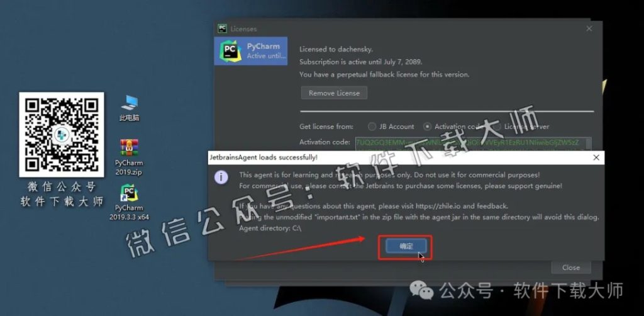644x316 pixels.
Task: Click the 'Licensed to dachensky.' text
Action: point(336,49)
